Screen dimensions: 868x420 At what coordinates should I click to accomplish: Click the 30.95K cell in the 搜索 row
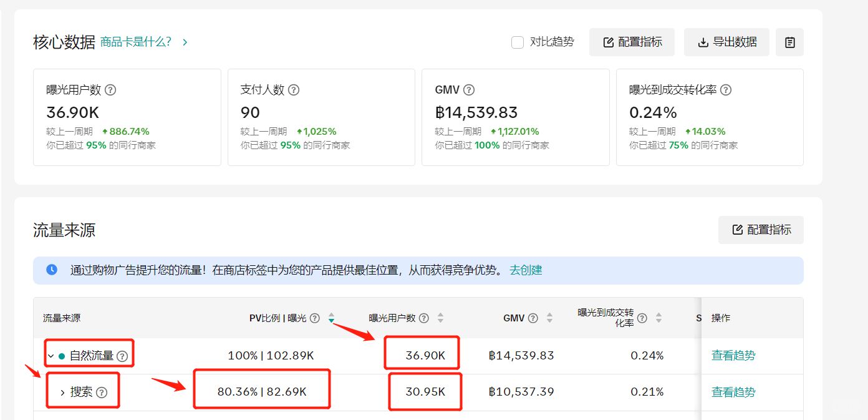[x=425, y=392]
